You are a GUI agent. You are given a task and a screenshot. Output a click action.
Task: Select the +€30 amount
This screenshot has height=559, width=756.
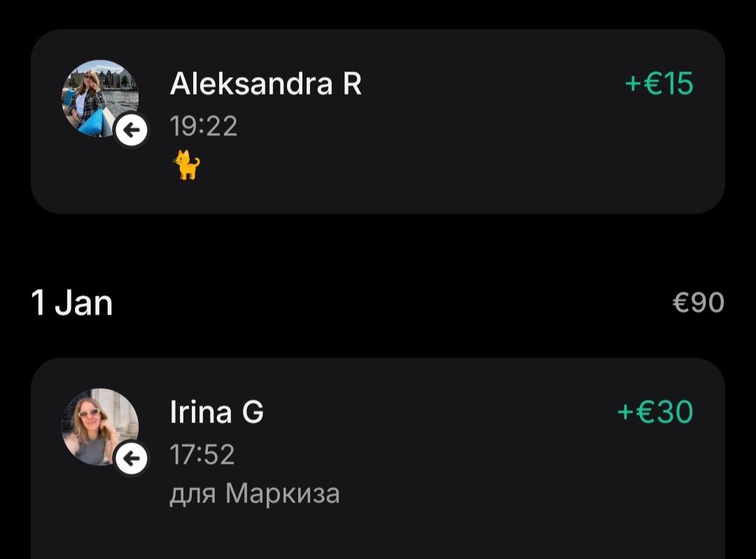point(655,412)
